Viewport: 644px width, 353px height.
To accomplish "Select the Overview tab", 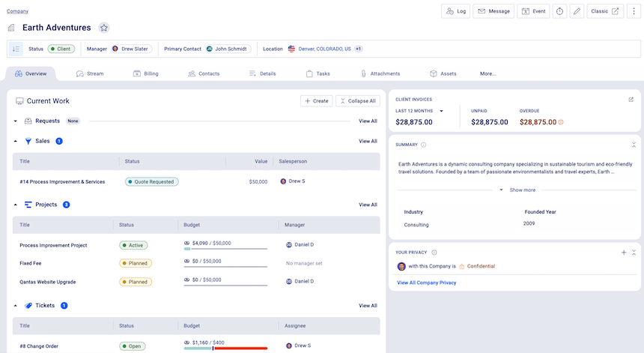I will coord(31,73).
